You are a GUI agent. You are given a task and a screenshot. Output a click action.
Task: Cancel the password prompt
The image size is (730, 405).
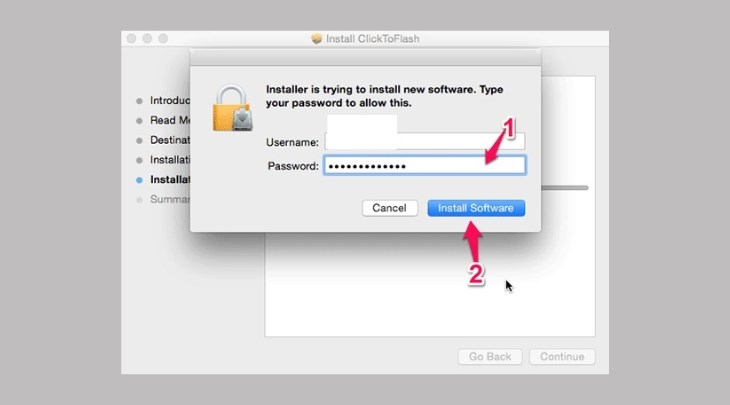click(389, 208)
